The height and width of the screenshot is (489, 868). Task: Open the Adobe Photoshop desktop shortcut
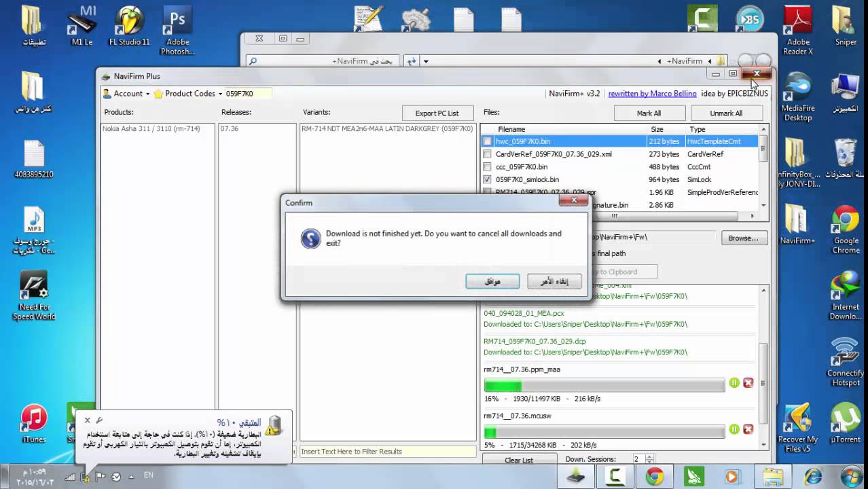point(177,31)
